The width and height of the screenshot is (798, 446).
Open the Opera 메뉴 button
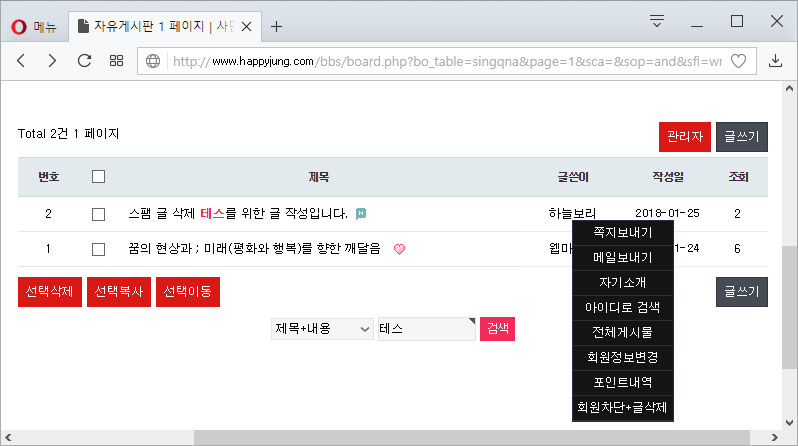coord(36,26)
